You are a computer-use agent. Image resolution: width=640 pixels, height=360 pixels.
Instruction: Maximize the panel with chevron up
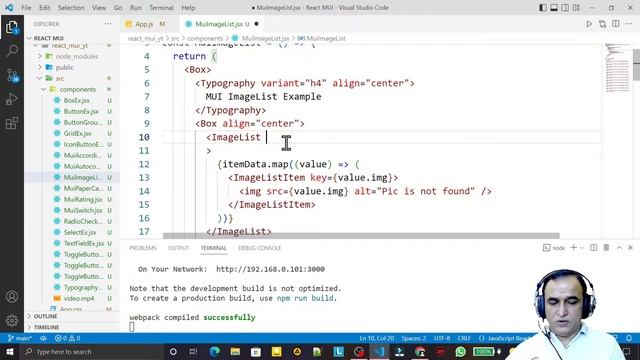pyautogui.click(x=619, y=248)
